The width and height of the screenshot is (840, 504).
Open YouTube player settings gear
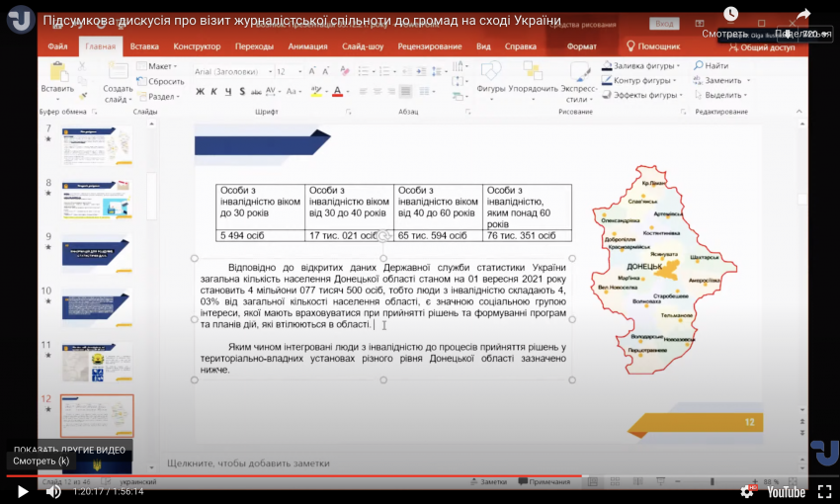pos(747,491)
